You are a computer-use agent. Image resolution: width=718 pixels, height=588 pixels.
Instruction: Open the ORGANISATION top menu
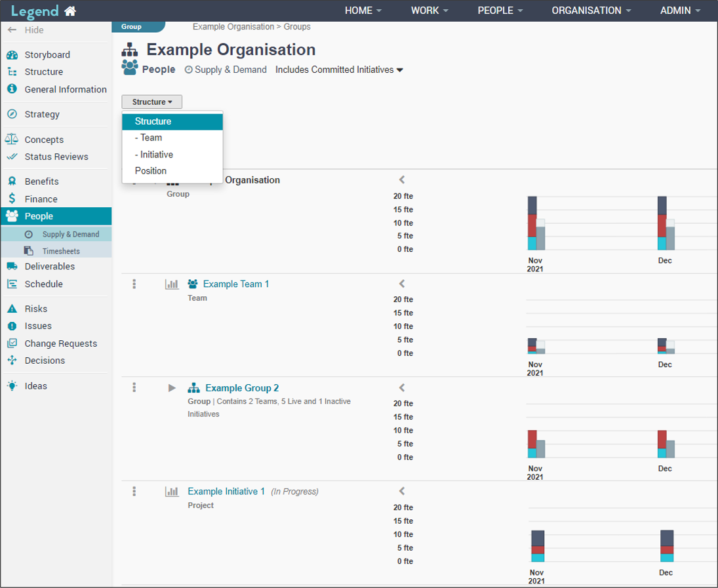(x=591, y=10)
